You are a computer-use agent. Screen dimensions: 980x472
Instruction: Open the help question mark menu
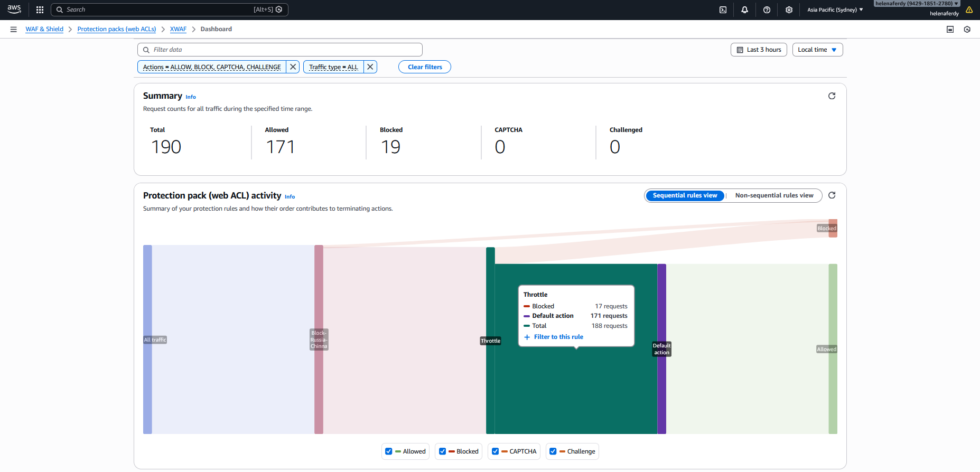[767, 10]
